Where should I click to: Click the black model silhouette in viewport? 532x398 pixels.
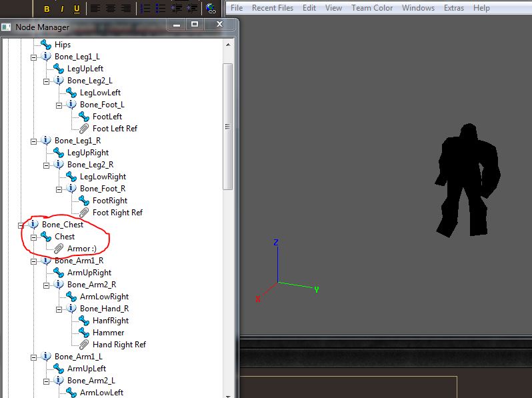(467, 180)
